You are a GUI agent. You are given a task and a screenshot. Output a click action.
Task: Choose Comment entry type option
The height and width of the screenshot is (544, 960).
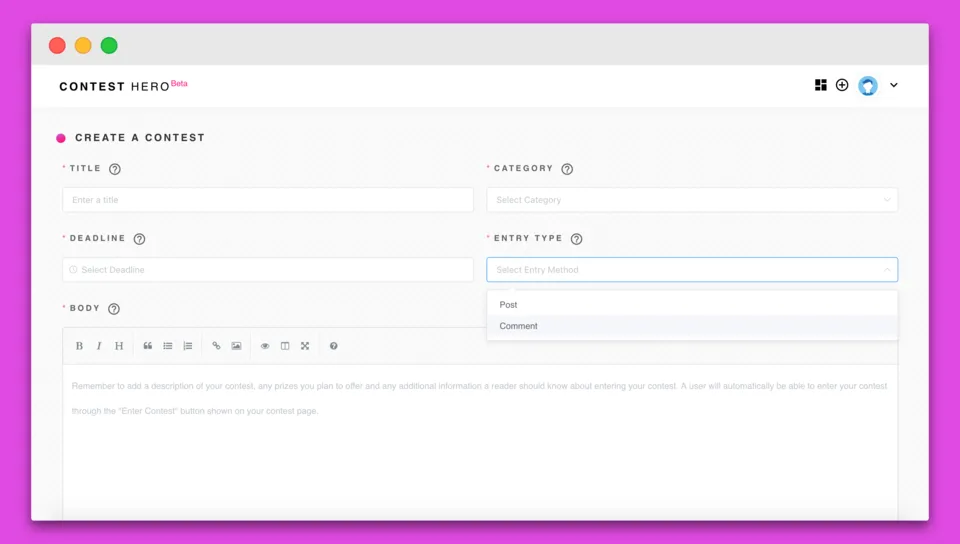(692, 326)
